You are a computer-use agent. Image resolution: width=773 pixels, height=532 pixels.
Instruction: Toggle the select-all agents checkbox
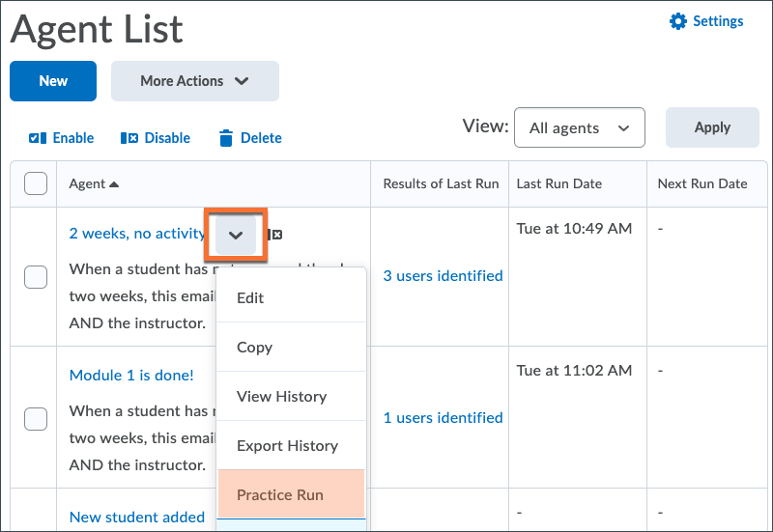[x=35, y=183]
